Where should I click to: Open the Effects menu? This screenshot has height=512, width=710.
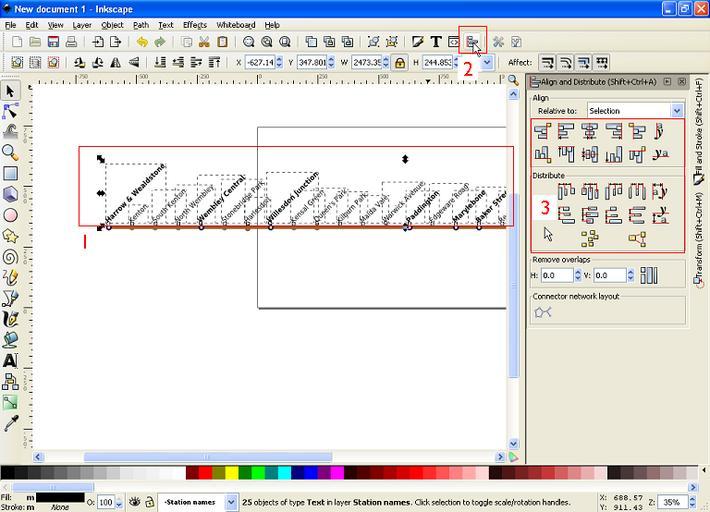(195, 25)
